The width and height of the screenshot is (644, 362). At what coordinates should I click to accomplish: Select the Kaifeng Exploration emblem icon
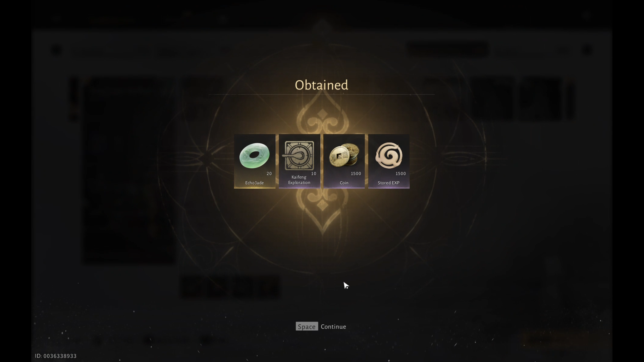[299, 156]
